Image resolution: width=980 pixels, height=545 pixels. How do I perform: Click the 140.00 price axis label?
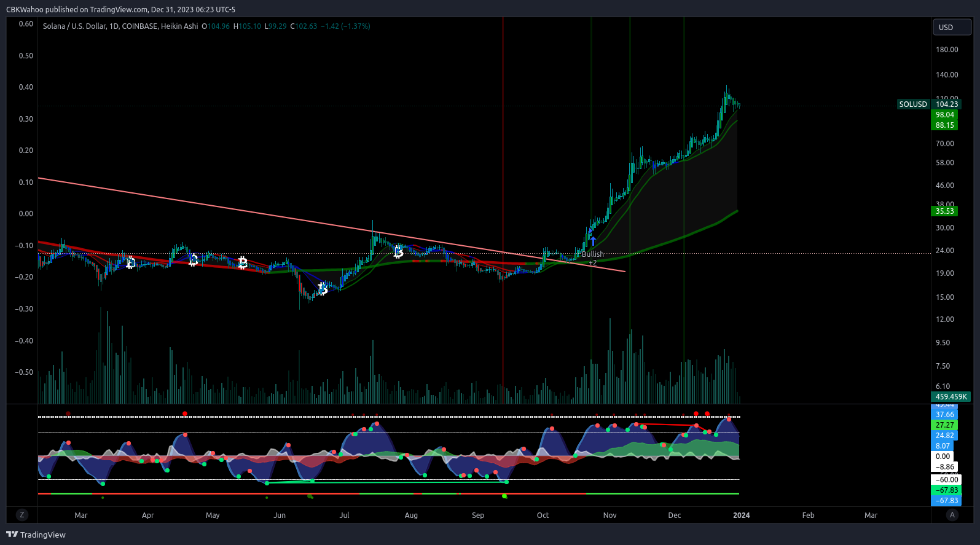pos(947,75)
